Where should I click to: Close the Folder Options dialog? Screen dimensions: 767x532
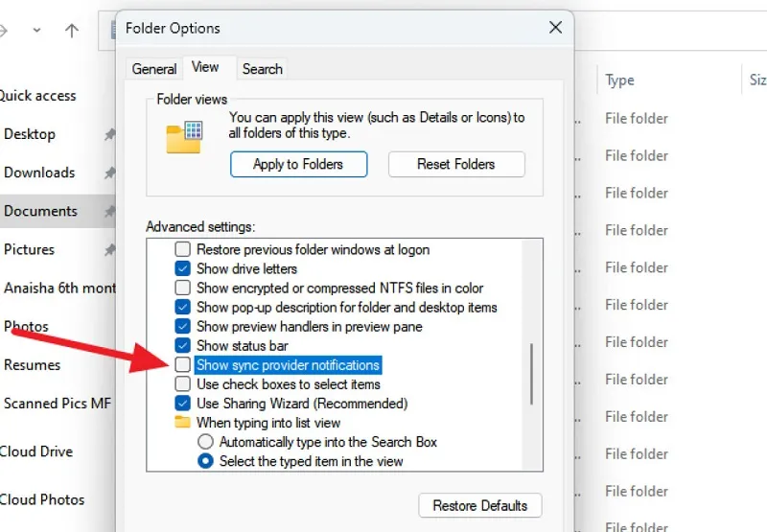[x=555, y=28]
